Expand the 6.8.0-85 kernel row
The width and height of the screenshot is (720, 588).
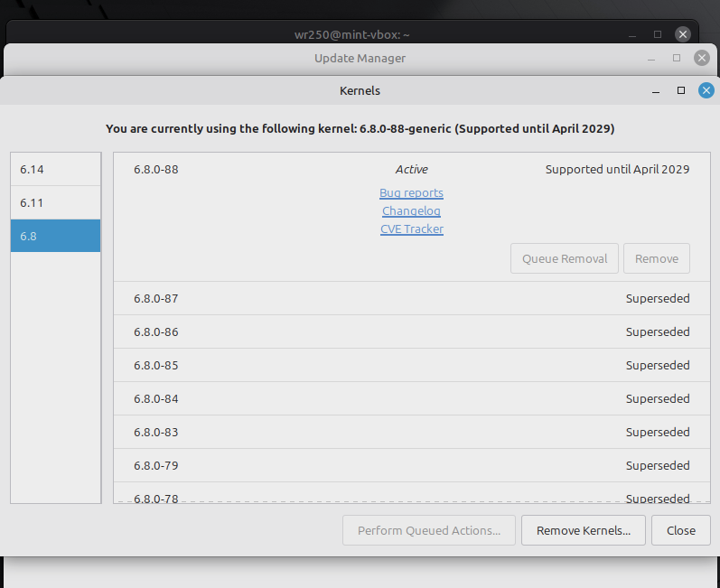click(411, 366)
